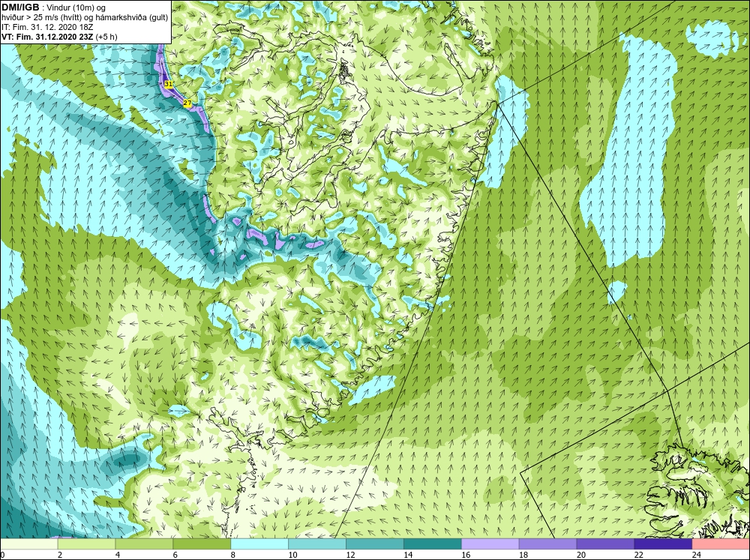Select the turquoise 10–12 m/s legend swatch

click(x=317, y=544)
